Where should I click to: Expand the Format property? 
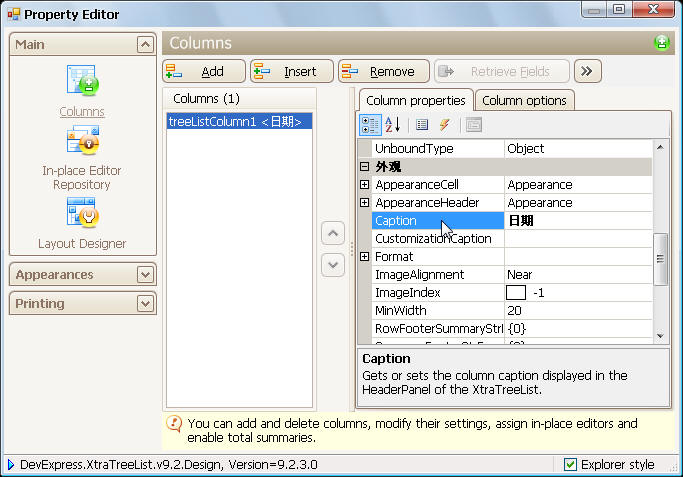(365, 257)
